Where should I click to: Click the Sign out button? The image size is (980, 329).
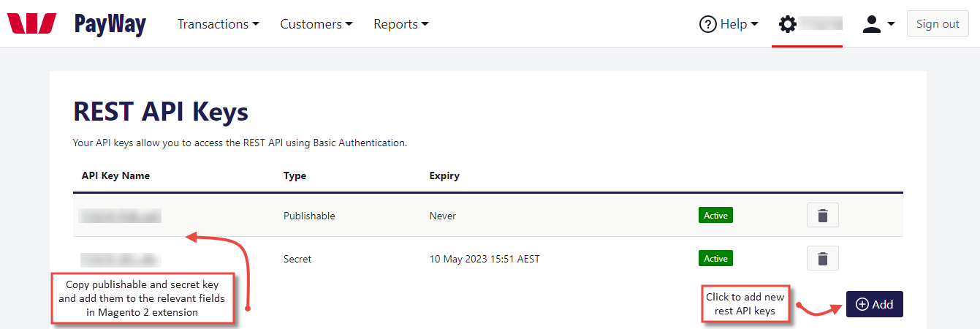coord(938,23)
